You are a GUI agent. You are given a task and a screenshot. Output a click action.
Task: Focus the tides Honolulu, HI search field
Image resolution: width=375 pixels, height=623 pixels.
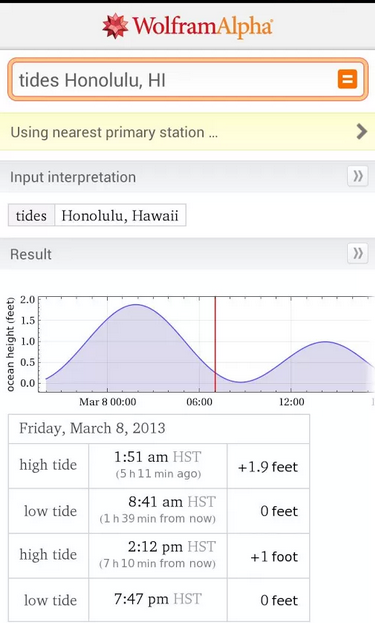[188, 79]
